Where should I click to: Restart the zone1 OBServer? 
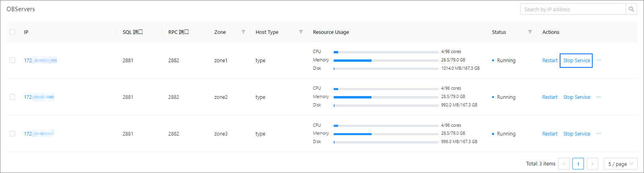click(x=550, y=61)
